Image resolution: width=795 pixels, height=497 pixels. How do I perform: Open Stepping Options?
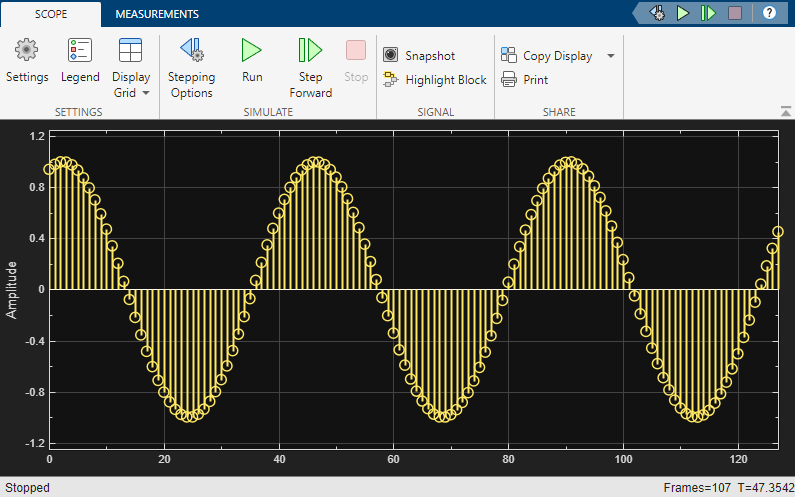192,68
